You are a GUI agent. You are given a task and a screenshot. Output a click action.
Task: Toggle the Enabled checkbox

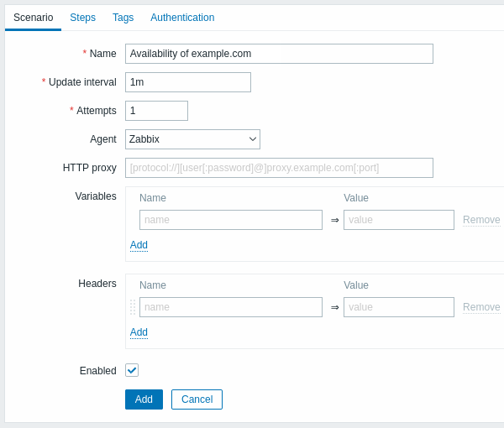(x=132, y=370)
